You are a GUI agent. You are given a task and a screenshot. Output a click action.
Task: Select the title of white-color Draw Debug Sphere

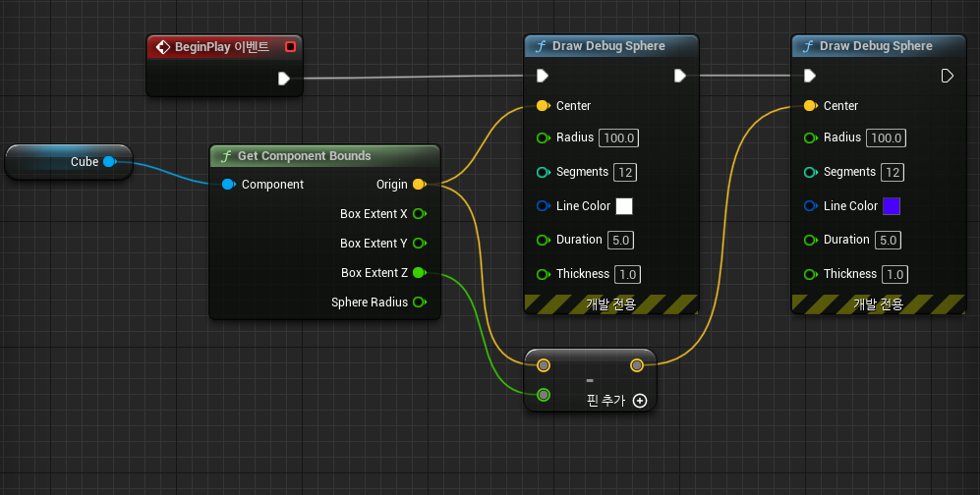(x=608, y=46)
